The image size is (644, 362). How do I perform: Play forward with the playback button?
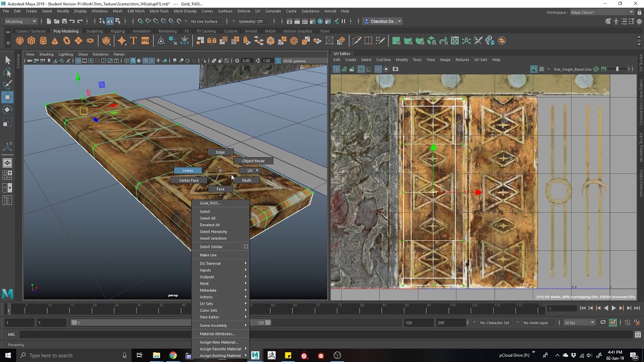[x=613, y=308]
